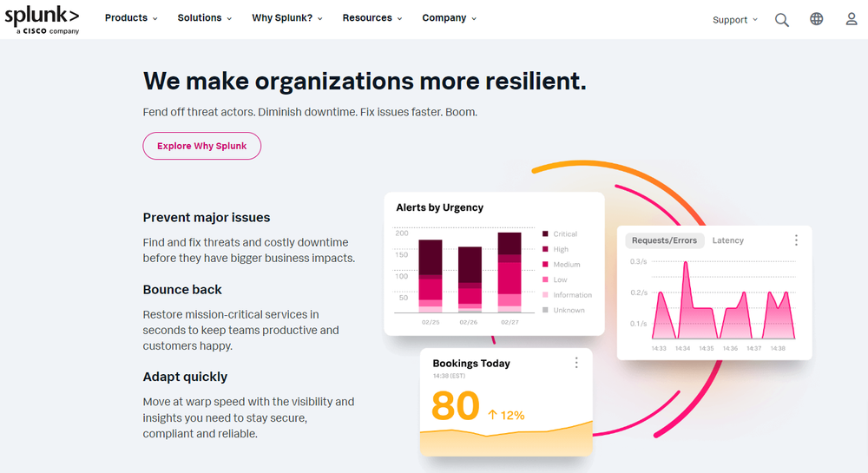This screenshot has width=868, height=473.
Task: Open Requests/Errors card kebab menu
Action: point(796,240)
